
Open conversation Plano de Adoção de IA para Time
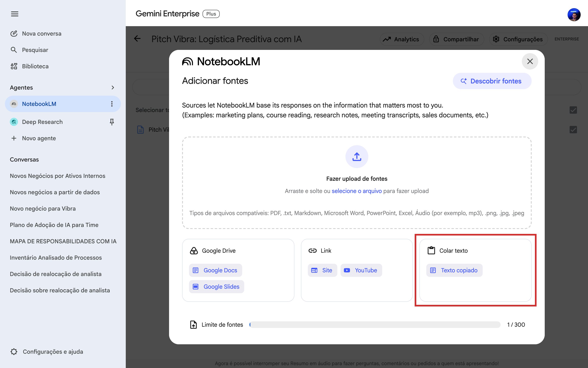(54, 225)
